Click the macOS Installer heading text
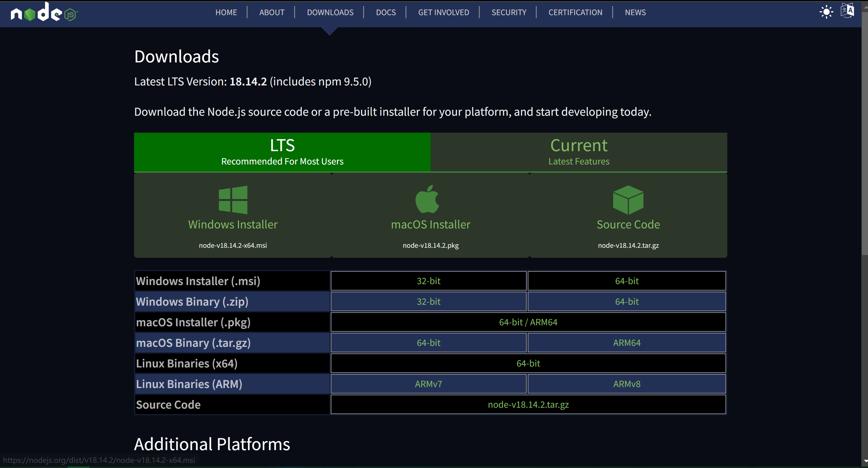 point(431,224)
